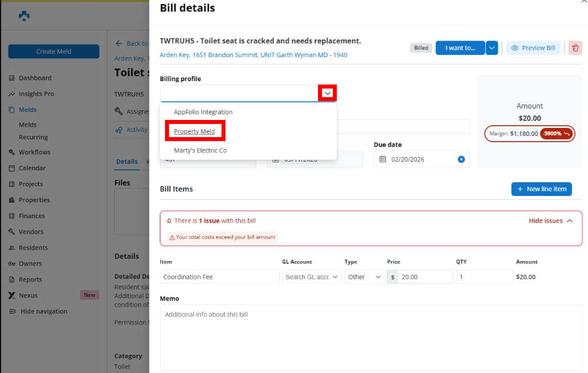
Task: Select Property Meld billing profile option
Action: point(195,131)
